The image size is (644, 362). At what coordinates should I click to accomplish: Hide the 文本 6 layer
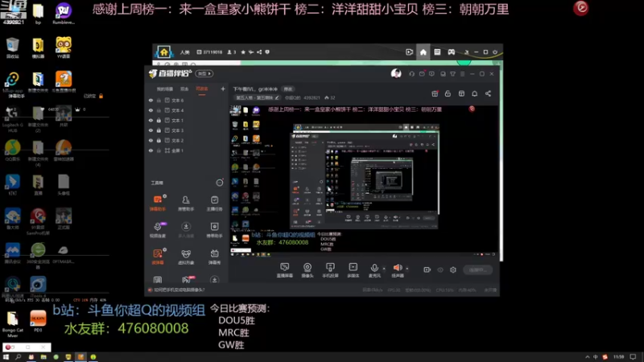[151, 100]
